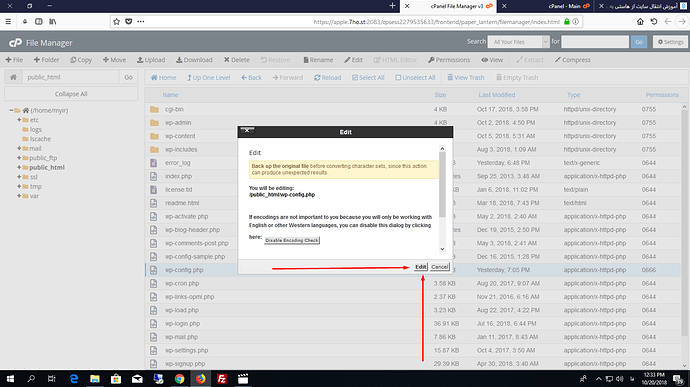The width and height of the screenshot is (690, 387).
Task: Click the home icon beside path field
Action: 13,77
